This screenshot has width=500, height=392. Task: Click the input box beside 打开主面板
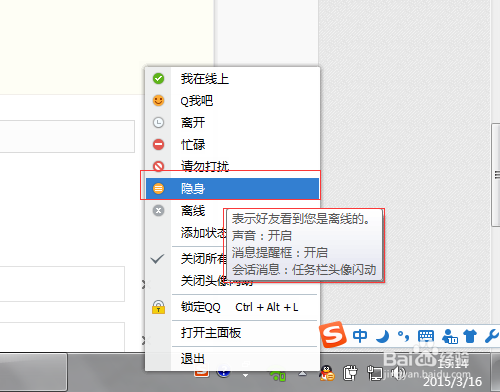click(x=62, y=337)
